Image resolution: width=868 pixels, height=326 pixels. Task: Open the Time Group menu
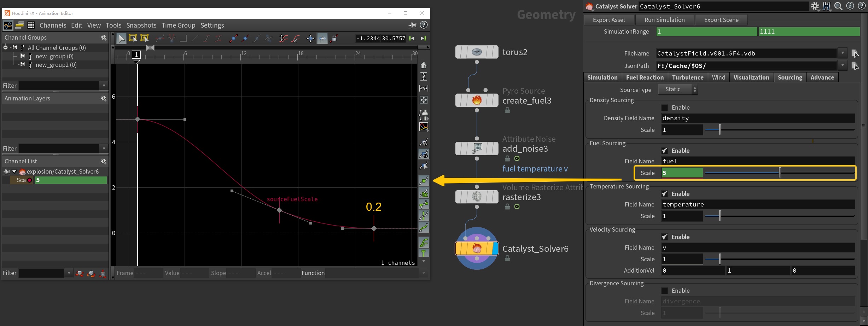point(179,25)
